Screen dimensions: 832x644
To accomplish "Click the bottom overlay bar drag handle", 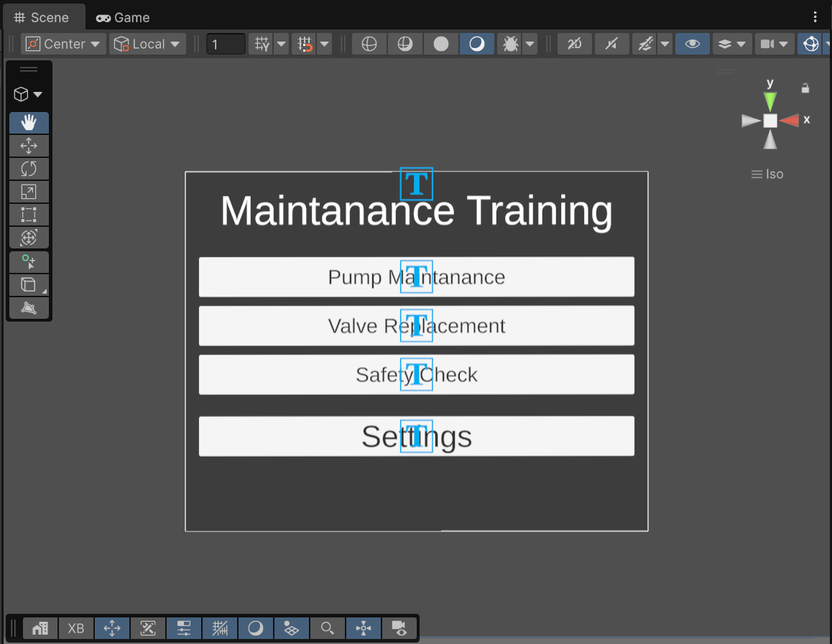I will [13, 628].
